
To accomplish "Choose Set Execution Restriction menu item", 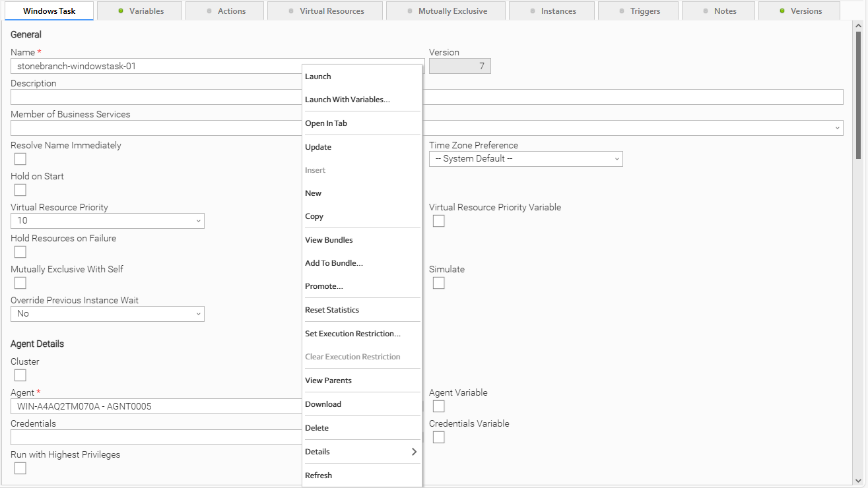I will (x=352, y=334).
